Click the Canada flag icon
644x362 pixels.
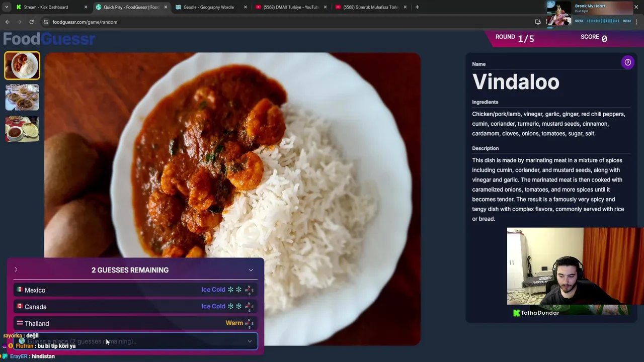coord(20,306)
